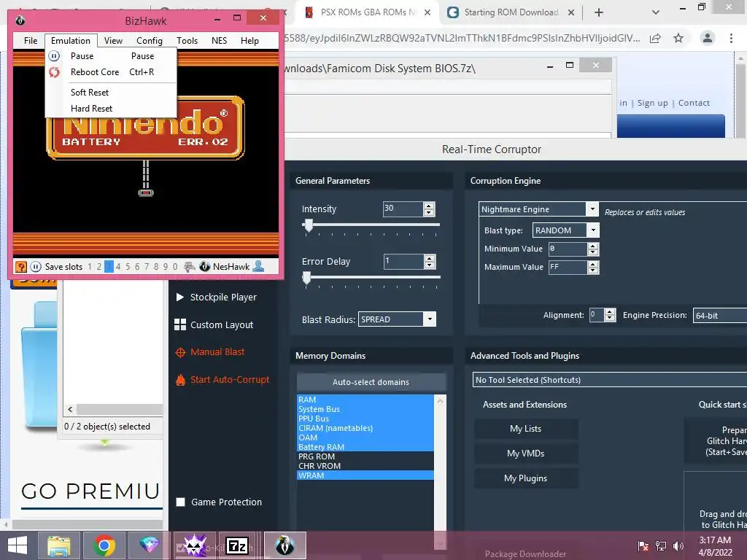Click the pause icon in BizHawk status bar
The height and width of the screenshot is (560, 747).
pyautogui.click(x=36, y=267)
